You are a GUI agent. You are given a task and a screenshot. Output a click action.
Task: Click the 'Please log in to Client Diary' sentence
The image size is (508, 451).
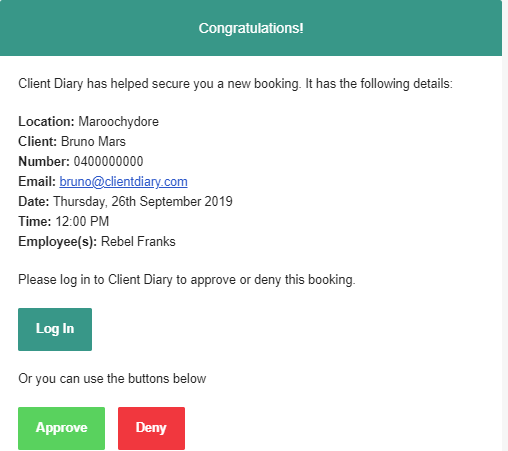(187, 280)
